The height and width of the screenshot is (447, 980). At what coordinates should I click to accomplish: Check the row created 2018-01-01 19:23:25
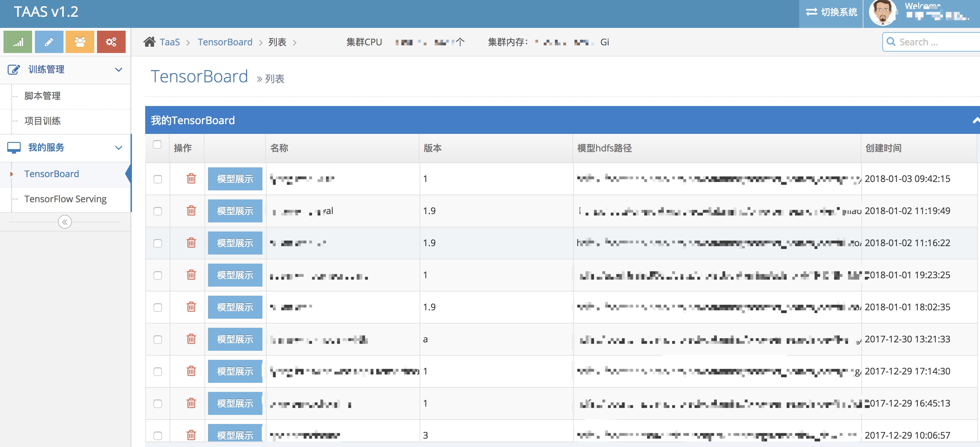tap(157, 275)
